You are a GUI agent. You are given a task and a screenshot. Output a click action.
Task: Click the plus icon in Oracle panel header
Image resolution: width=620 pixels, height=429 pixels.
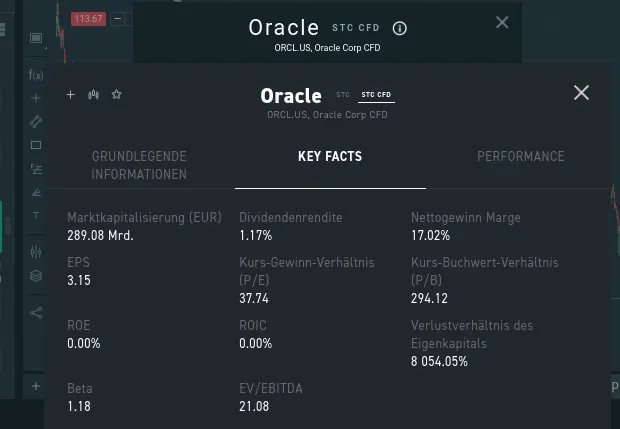coord(71,95)
